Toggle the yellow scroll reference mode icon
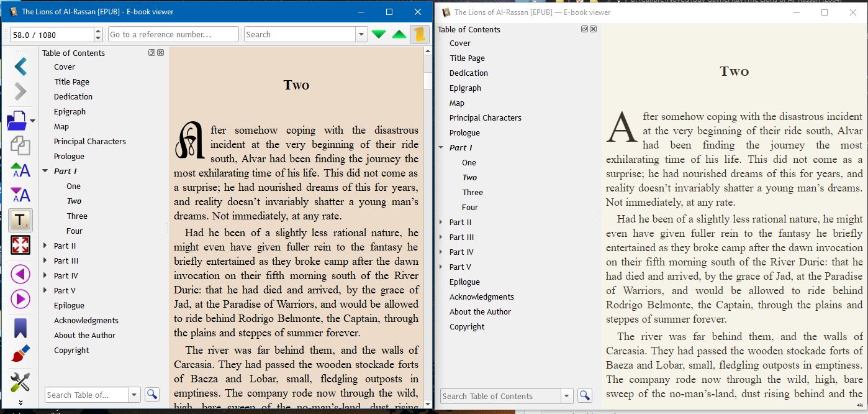 tap(420, 34)
